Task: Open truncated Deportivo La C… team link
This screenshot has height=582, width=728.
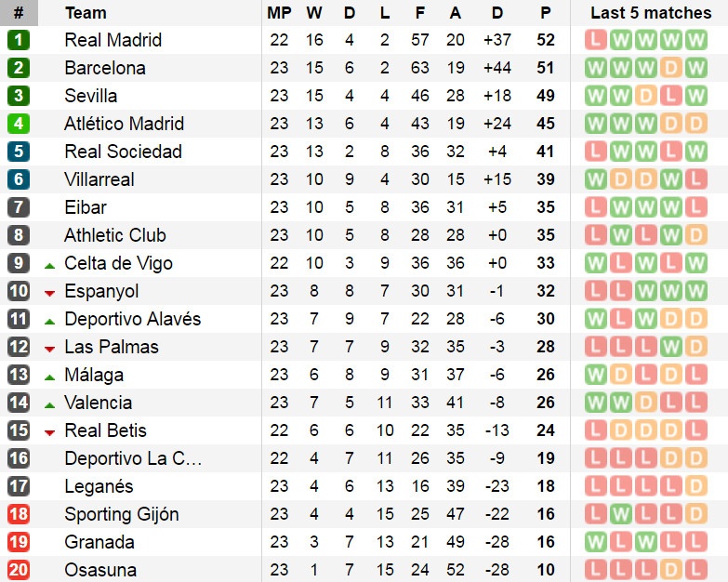Action: click(x=133, y=458)
